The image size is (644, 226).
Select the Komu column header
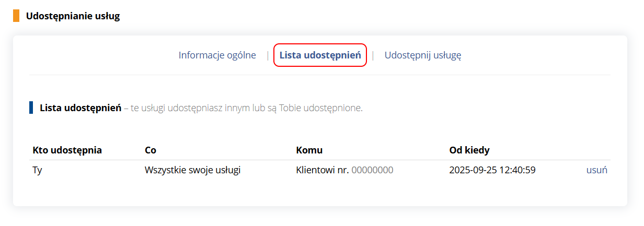point(309,150)
